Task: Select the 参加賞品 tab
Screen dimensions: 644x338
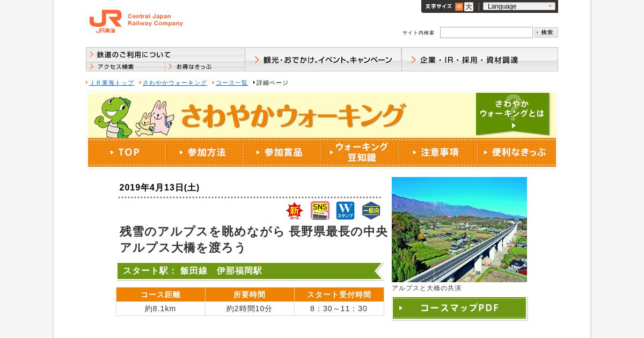Action: click(282, 152)
